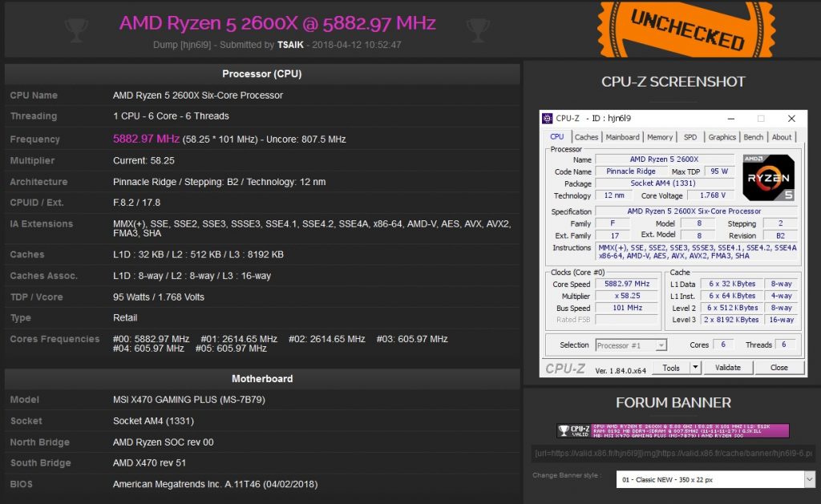821x504 pixels.
Task: Click the TSAIK submitter link
Action: (x=290, y=44)
